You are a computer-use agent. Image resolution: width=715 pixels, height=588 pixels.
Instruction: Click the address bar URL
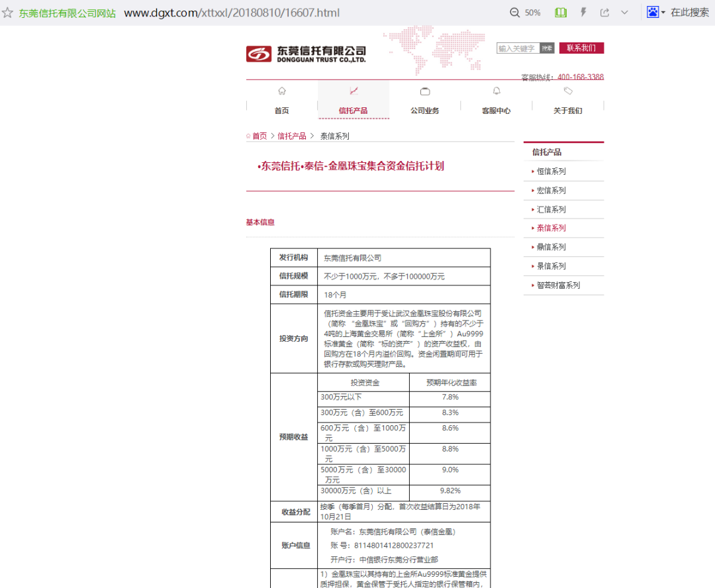point(232,13)
